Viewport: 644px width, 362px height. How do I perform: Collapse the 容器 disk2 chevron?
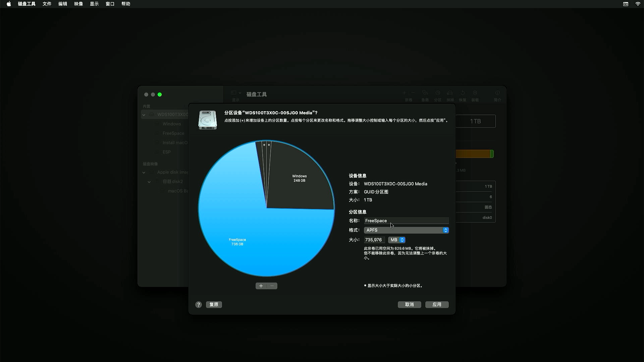click(149, 182)
